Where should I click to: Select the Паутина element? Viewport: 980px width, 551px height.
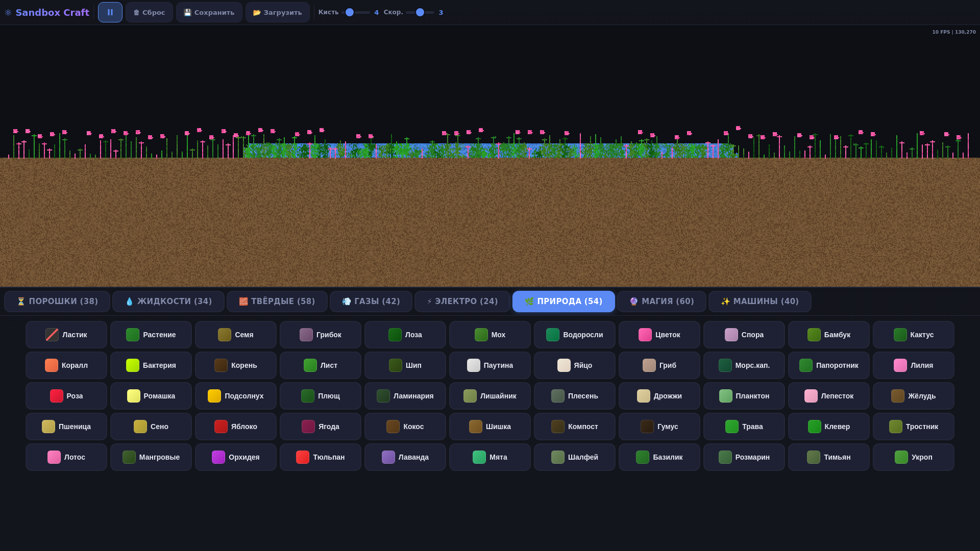(490, 365)
